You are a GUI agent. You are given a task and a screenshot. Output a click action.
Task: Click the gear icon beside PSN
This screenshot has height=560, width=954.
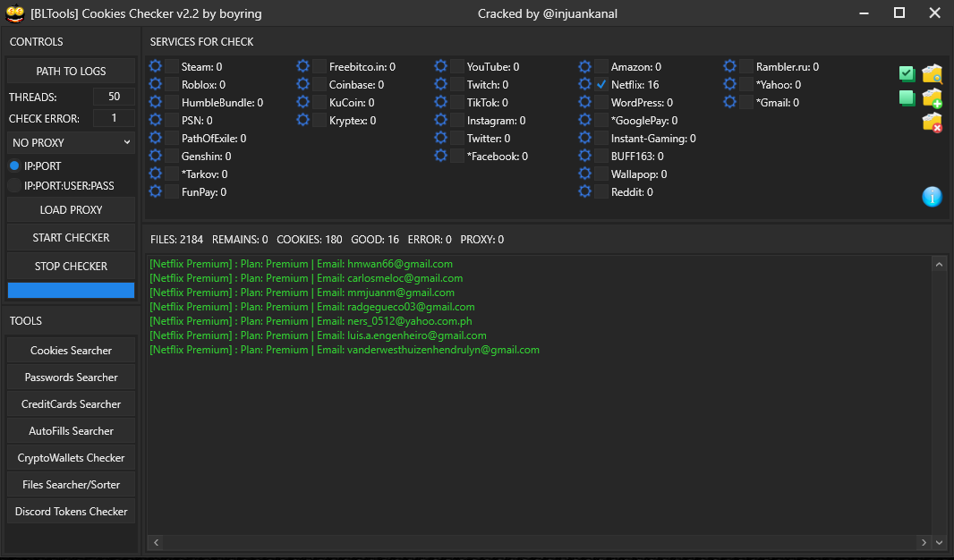pyautogui.click(x=155, y=120)
